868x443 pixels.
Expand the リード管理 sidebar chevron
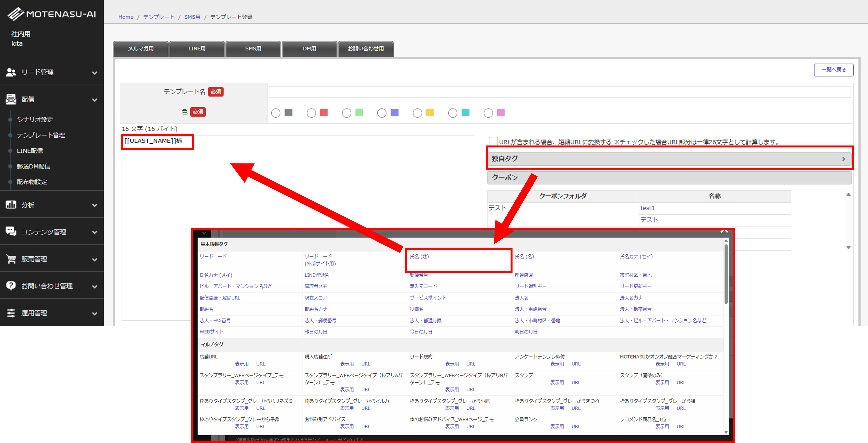[95, 73]
